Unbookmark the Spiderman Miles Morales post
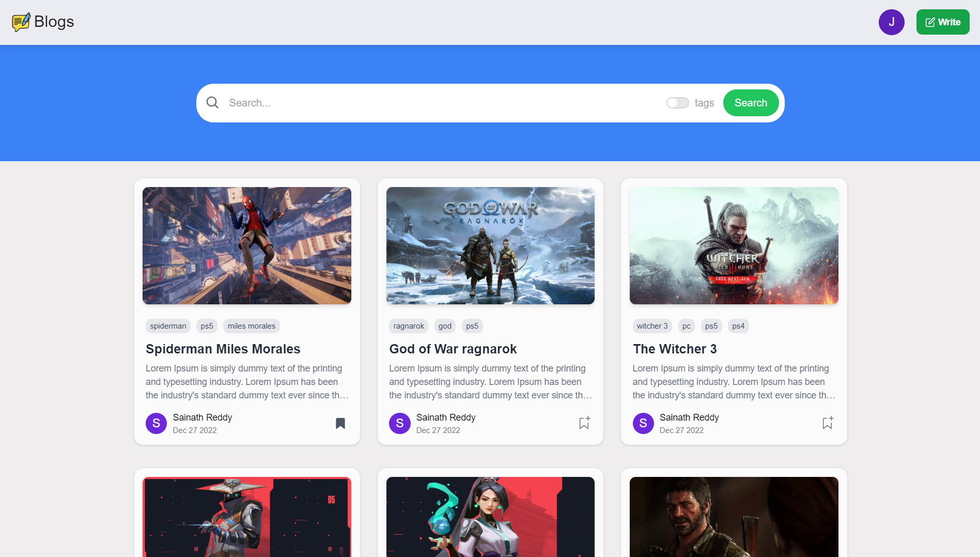Image resolution: width=980 pixels, height=557 pixels. click(x=340, y=423)
